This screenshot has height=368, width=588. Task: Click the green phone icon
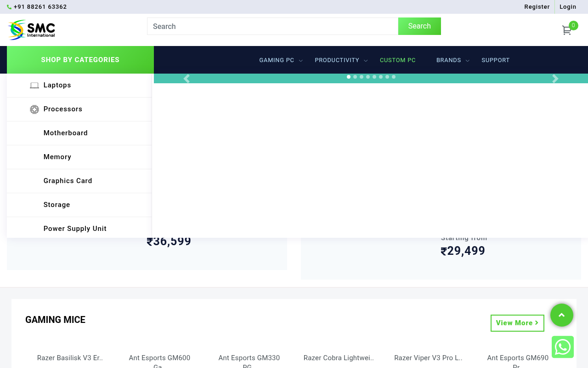point(9,7)
